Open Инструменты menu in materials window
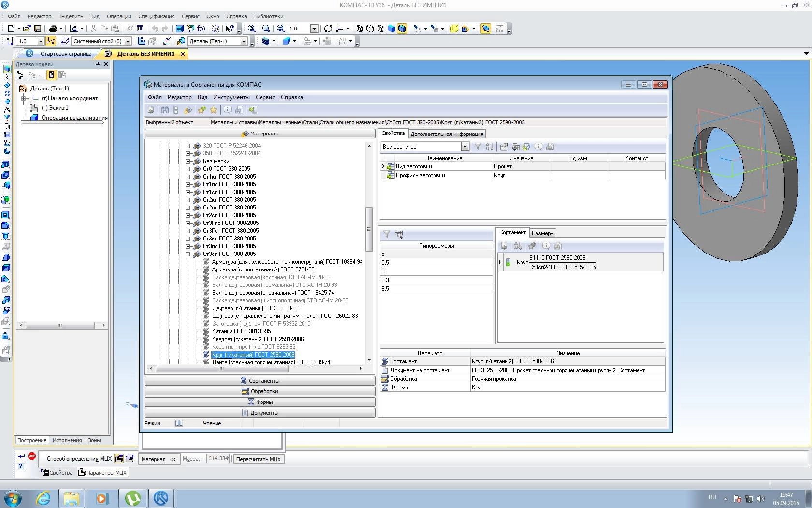This screenshot has height=508, width=812. (231, 97)
